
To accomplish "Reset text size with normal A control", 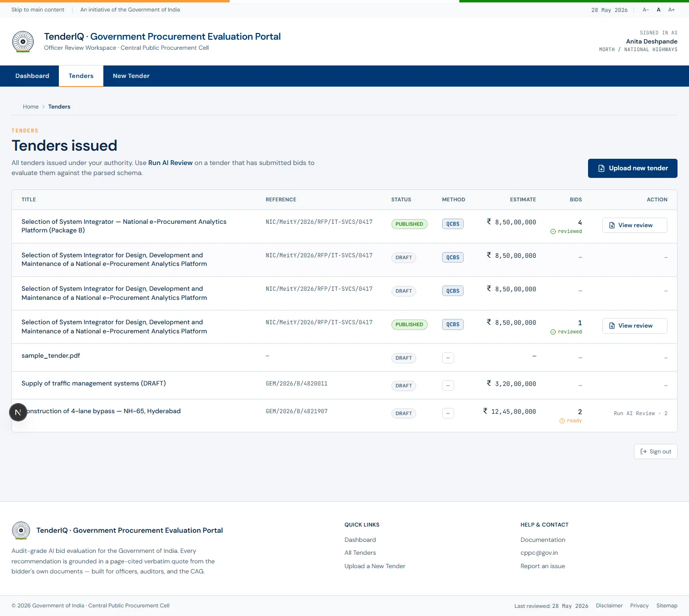I will tap(659, 10).
